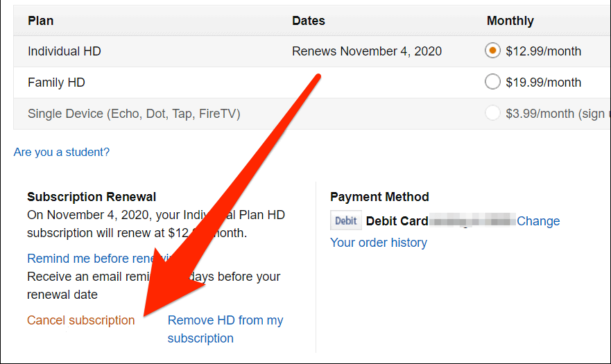Image resolution: width=611 pixels, height=364 pixels.
Task: Click the Monthly column header
Action: [x=510, y=21]
